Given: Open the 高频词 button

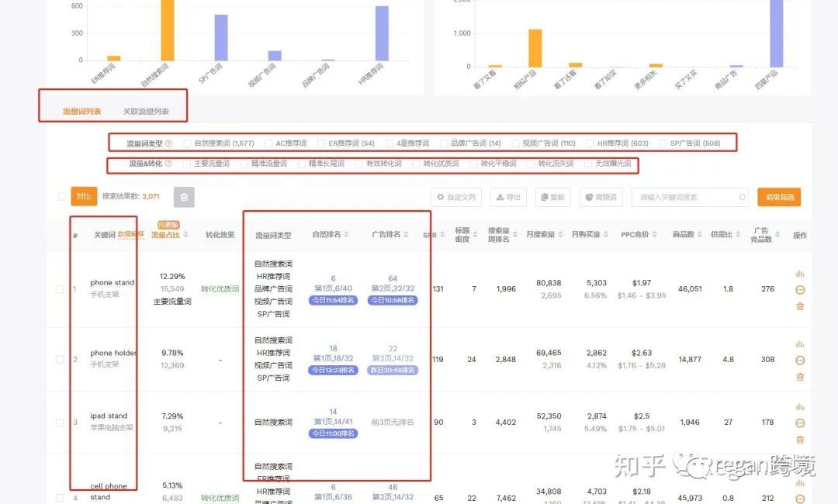Looking at the screenshot, I should click(601, 197).
